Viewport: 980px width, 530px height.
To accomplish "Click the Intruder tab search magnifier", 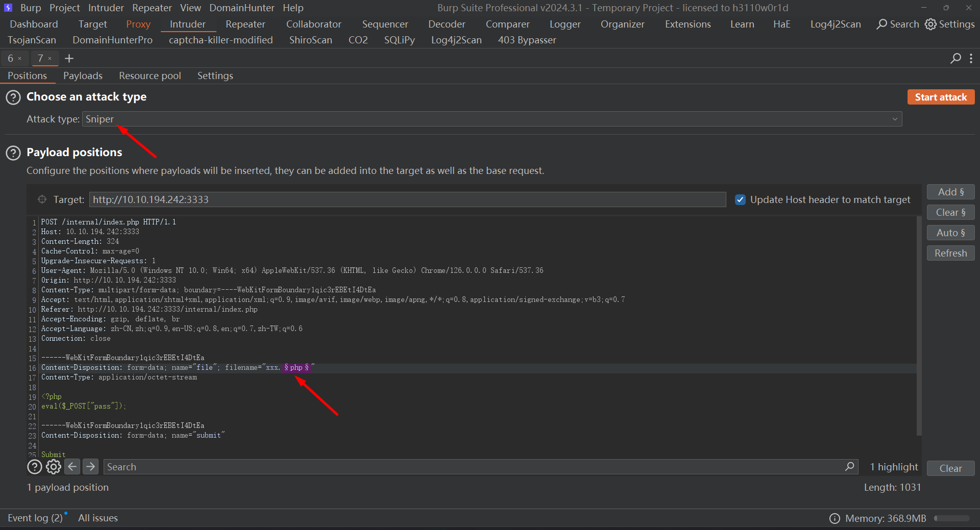I will (x=955, y=59).
